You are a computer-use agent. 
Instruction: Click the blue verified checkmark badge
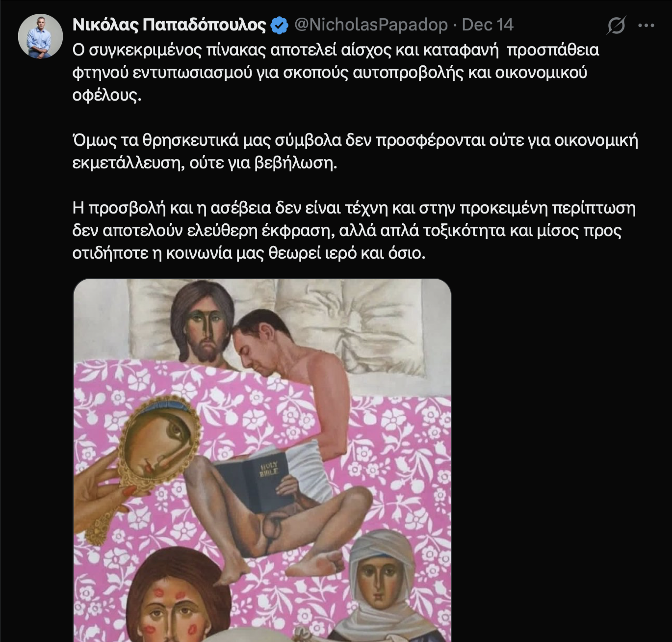point(280,25)
